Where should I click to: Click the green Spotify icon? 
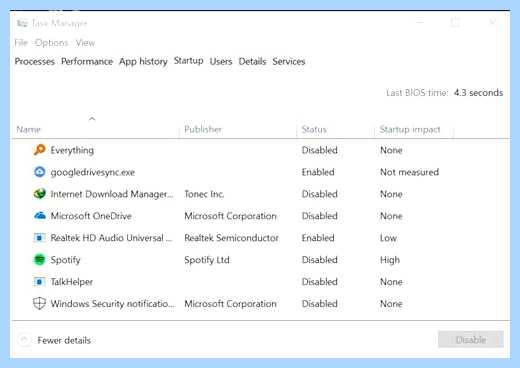point(39,259)
